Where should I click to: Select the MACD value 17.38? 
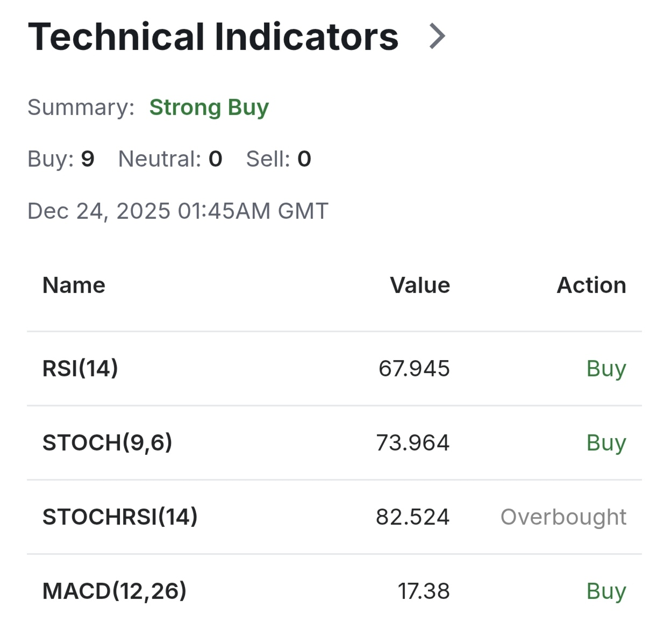coord(424,591)
